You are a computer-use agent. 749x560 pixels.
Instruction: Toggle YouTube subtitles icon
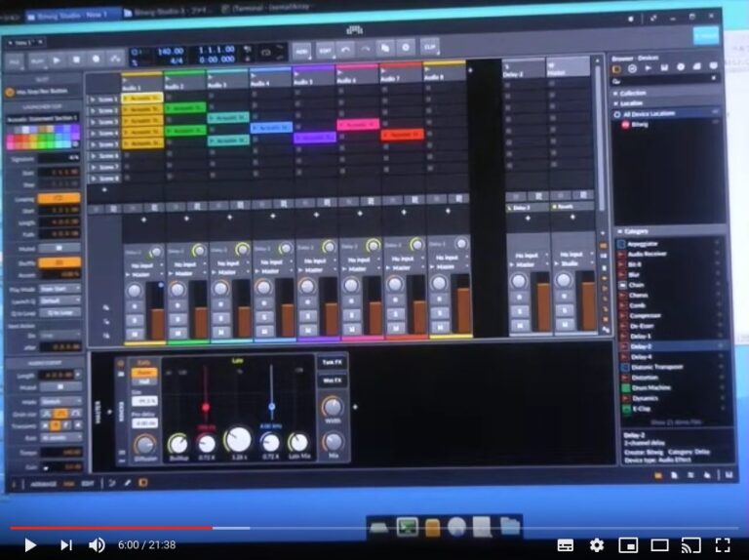pyautogui.click(x=565, y=544)
